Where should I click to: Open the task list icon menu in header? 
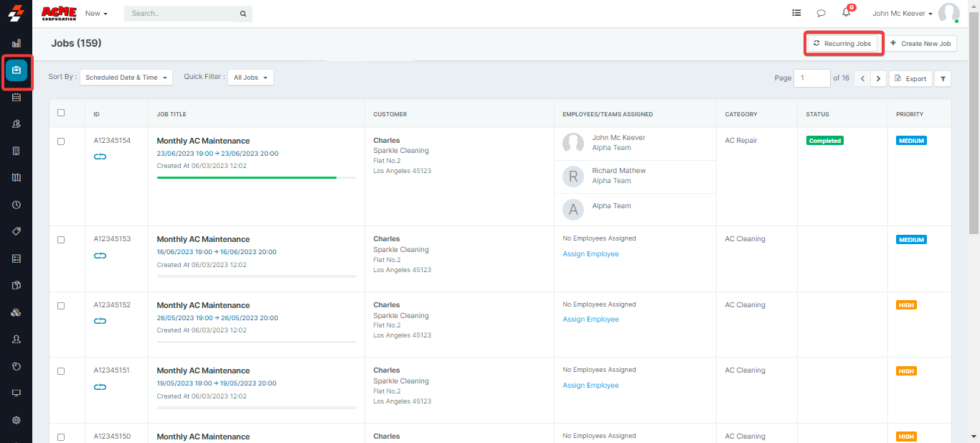796,13
